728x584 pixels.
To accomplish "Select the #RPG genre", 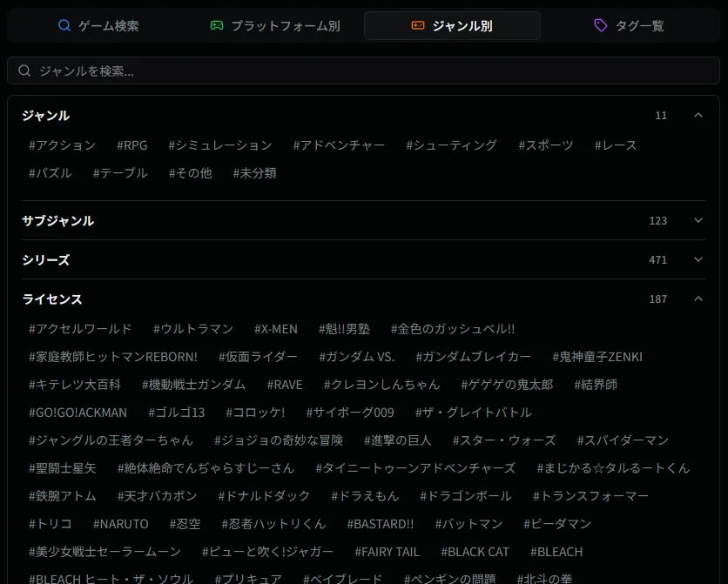I will (x=131, y=144).
